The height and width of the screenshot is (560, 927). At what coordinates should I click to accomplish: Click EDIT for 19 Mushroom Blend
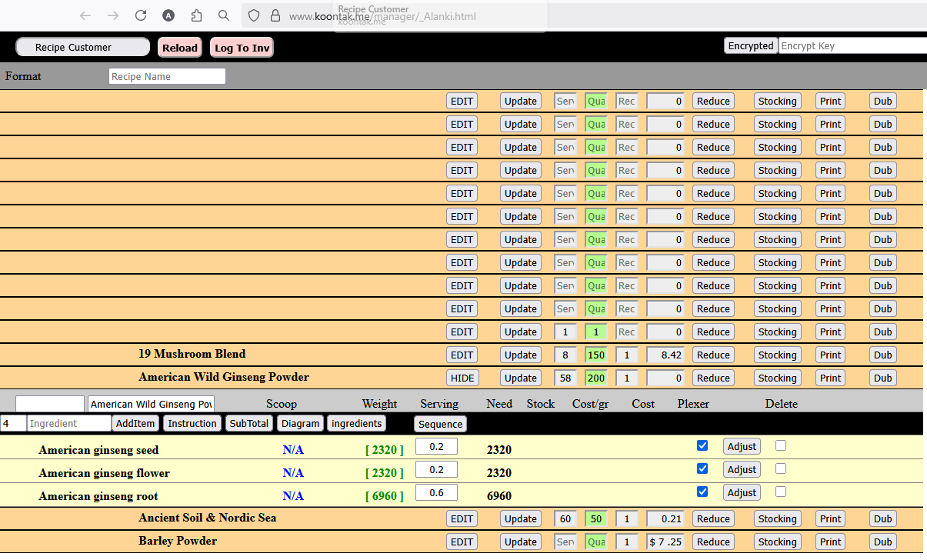tap(462, 355)
